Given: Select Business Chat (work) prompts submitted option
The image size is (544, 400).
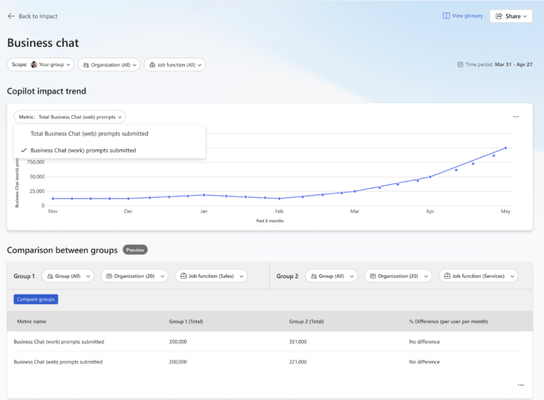Looking at the screenshot, I should click(110, 150).
